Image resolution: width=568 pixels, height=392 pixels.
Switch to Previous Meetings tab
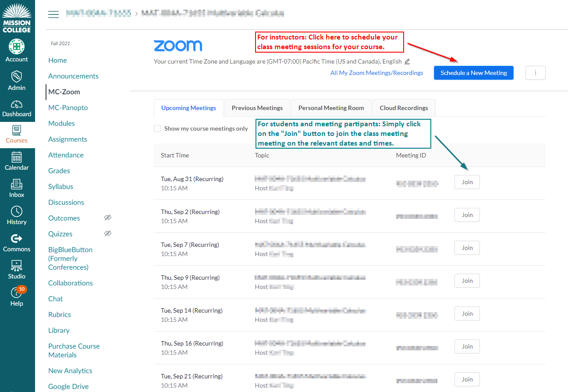pos(257,108)
